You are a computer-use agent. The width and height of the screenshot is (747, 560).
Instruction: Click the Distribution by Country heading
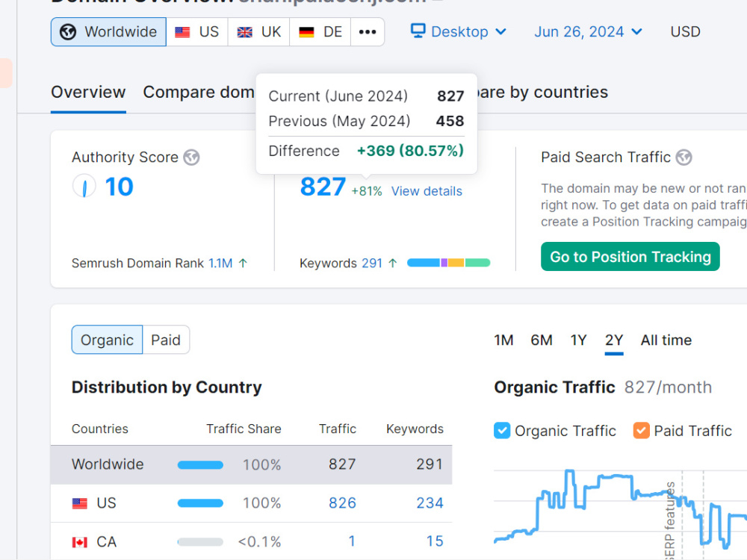[x=167, y=388]
